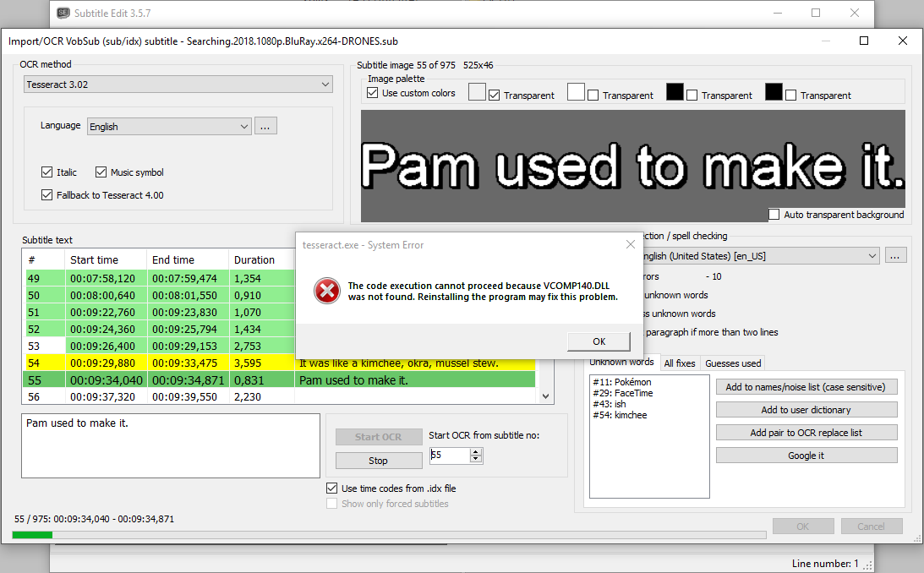Click ellipsis button next to dictionary dropdown

coord(894,255)
